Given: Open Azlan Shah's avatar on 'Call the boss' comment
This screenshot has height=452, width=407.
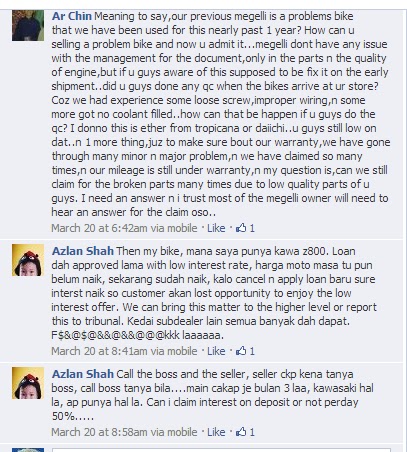Looking at the screenshot, I should point(28,383).
